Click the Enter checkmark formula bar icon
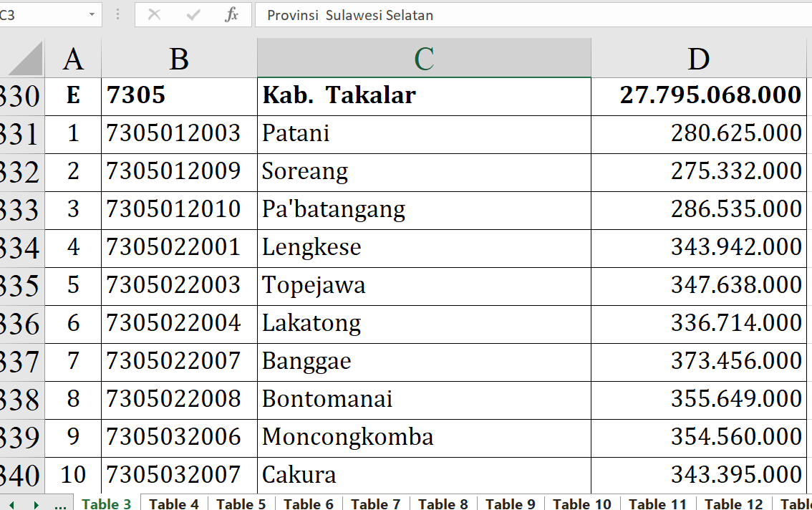 [193, 15]
